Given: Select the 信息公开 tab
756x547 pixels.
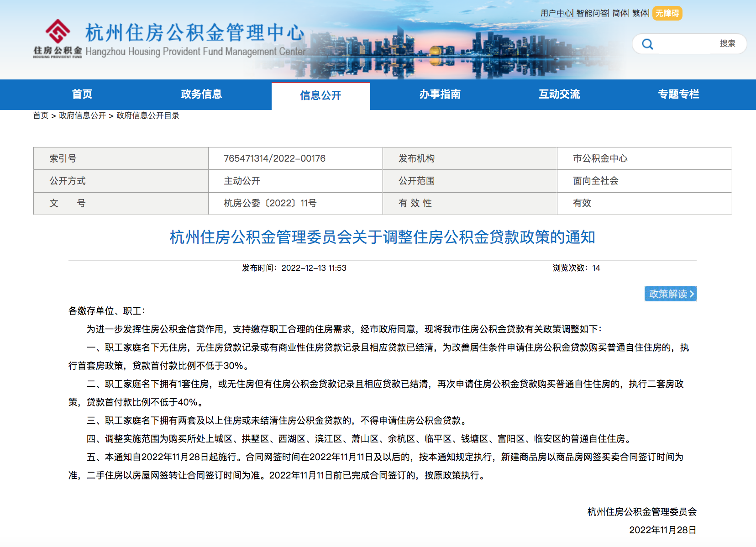Looking at the screenshot, I should (x=320, y=95).
